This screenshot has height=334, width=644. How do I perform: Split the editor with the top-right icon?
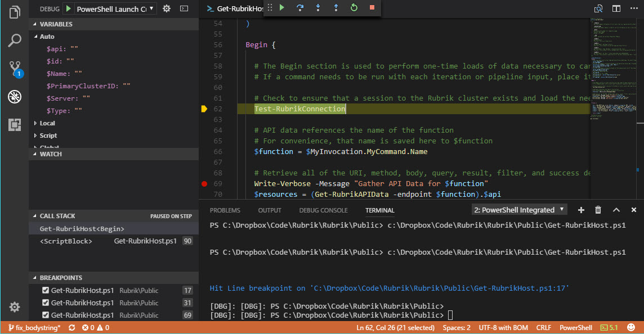point(616,8)
